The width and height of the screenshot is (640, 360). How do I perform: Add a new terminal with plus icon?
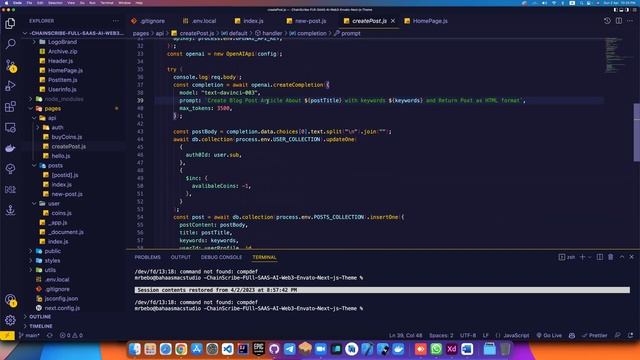(x=582, y=257)
